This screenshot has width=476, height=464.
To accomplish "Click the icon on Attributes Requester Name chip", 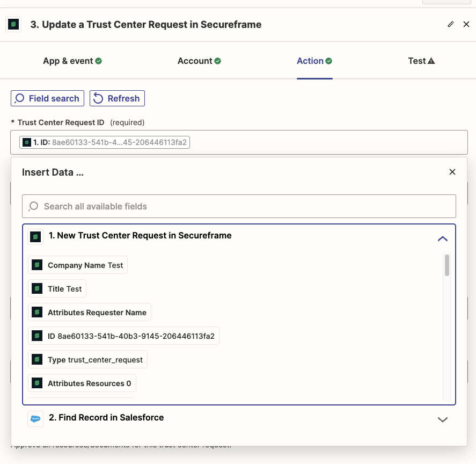I will [37, 313].
